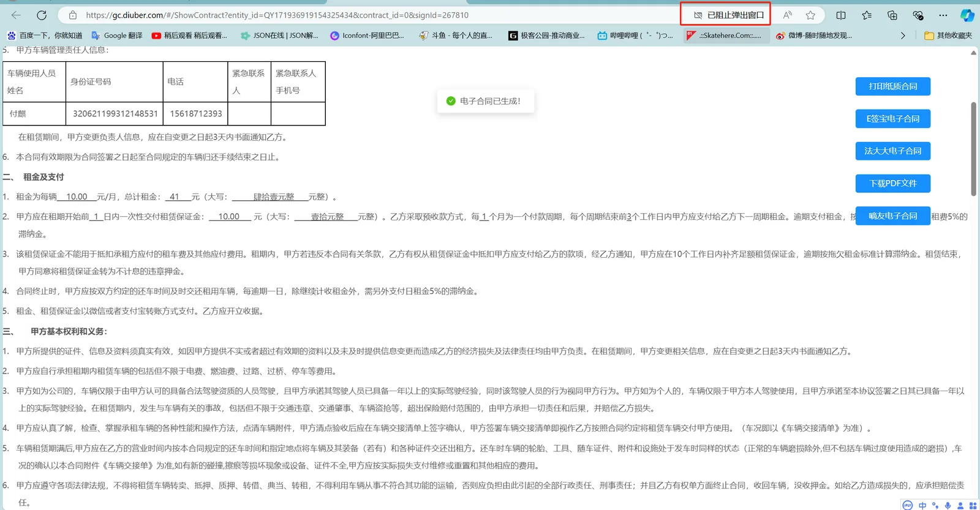Open the IME toolbox grid icon
Image resolution: width=980 pixels, height=510 pixels.
973,505
